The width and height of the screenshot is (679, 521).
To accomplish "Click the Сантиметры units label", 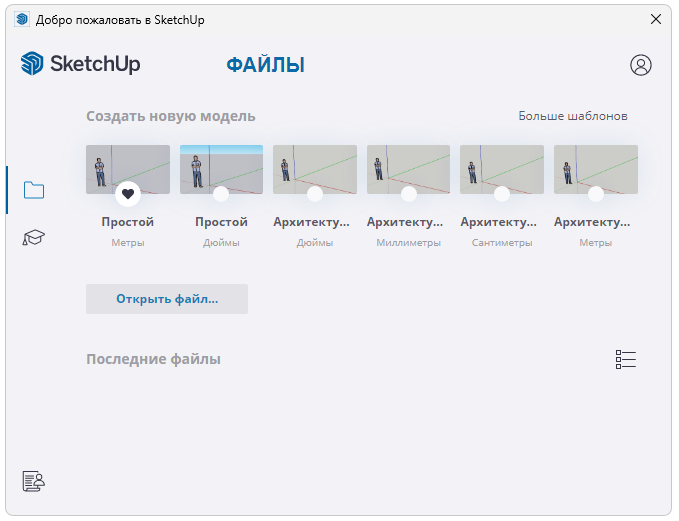I will coord(502,243).
